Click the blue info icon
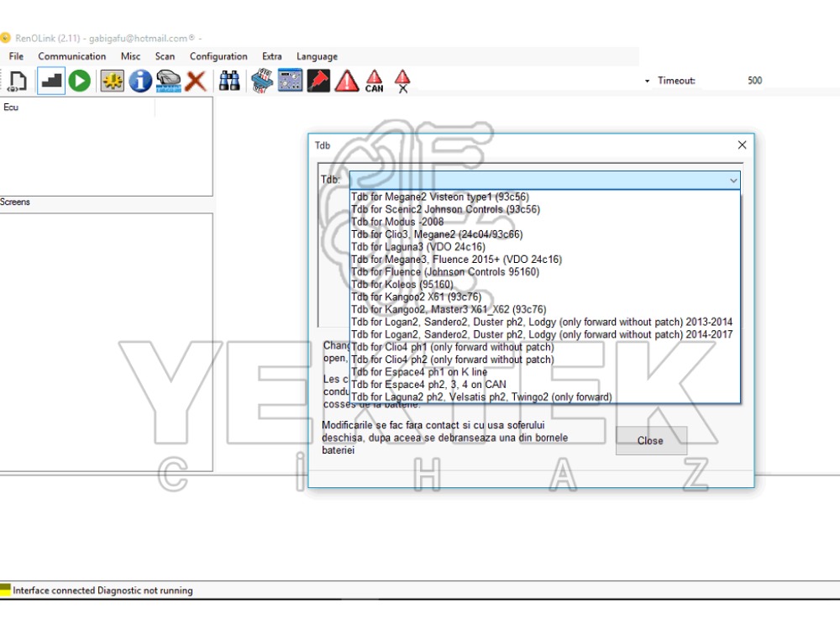The height and width of the screenshot is (630, 840). pos(140,81)
